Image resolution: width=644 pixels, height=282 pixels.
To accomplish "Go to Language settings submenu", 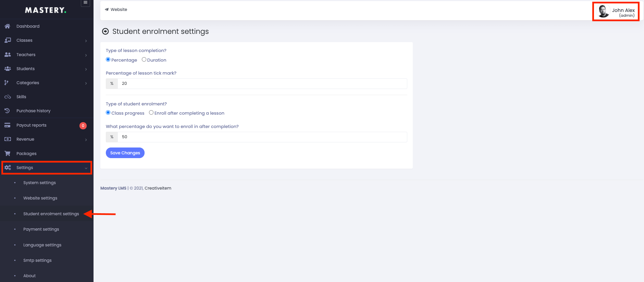I will click(x=42, y=245).
